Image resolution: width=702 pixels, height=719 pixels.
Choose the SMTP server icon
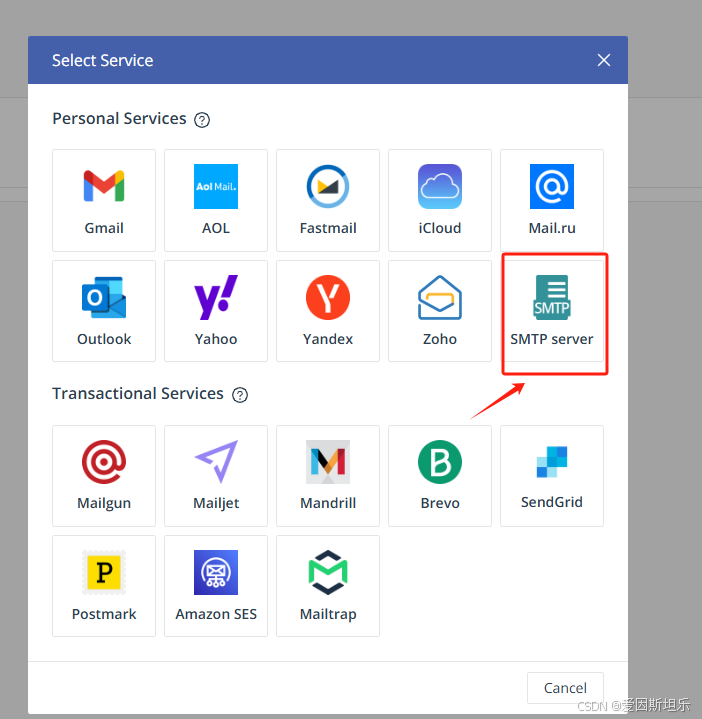(552, 297)
